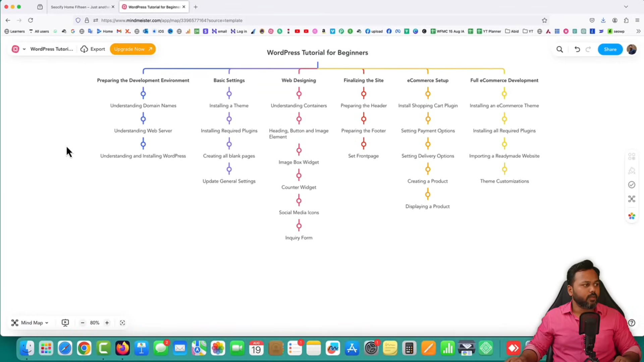
Task: Collapse the Web Designing branch node
Action: click(299, 94)
